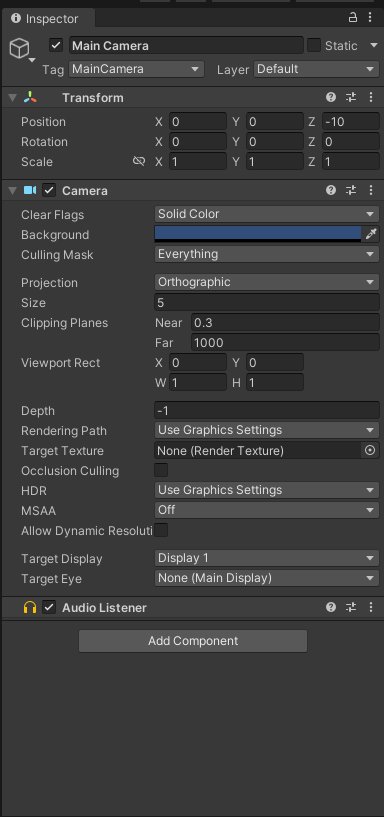Click the Transform component axes icon

point(30,97)
